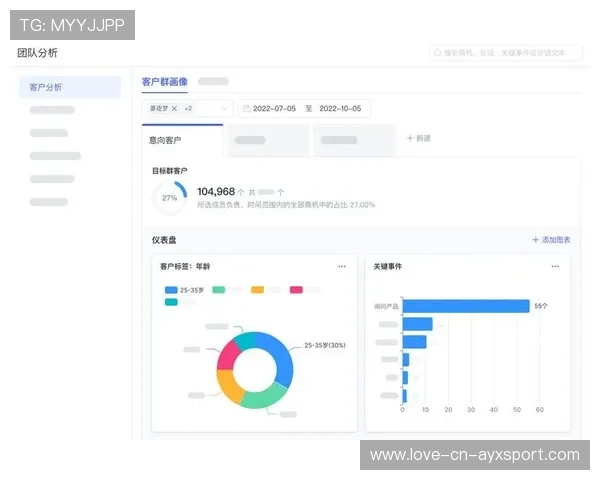This screenshot has height=480, width=600.
Task: Select the end date 2022-10-05
Action: [x=340, y=109]
